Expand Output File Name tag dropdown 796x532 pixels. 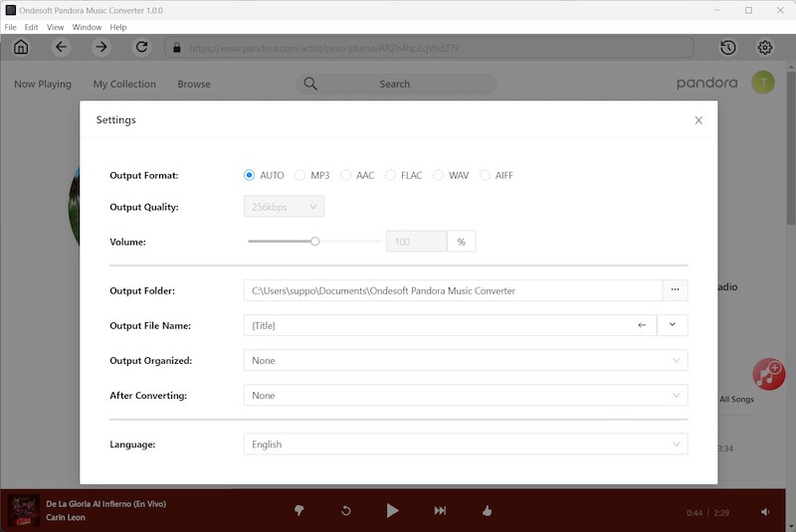673,325
